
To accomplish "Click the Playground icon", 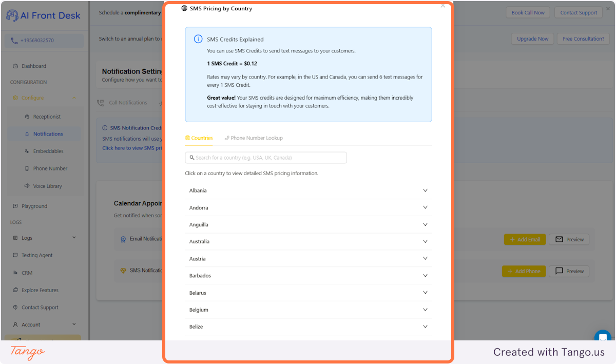I will coord(15,206).
